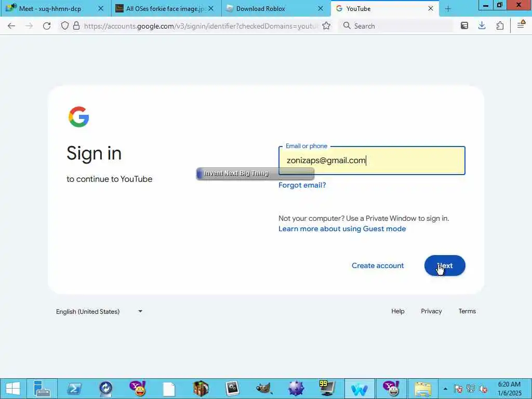
Task: Open the Terms link in footer
Action: tap(467, 311)
